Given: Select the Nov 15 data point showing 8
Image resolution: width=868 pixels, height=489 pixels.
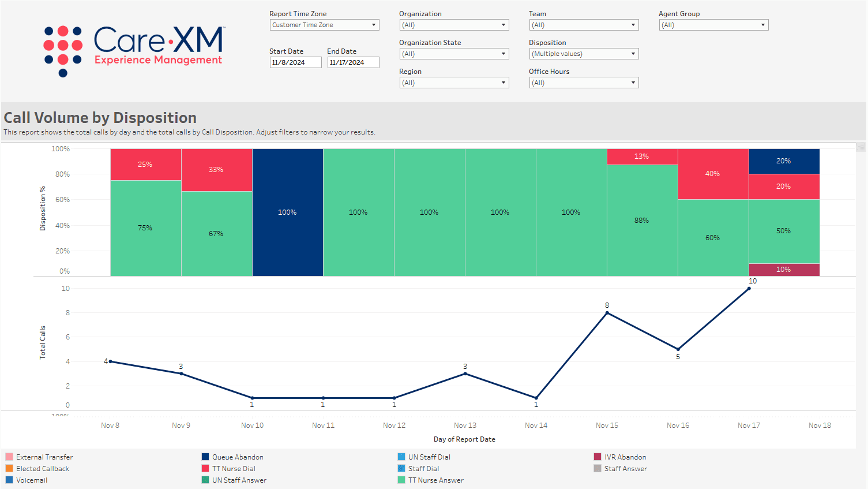Looking at the screenshot, I should pyautogui.click(x=607, y=313).
